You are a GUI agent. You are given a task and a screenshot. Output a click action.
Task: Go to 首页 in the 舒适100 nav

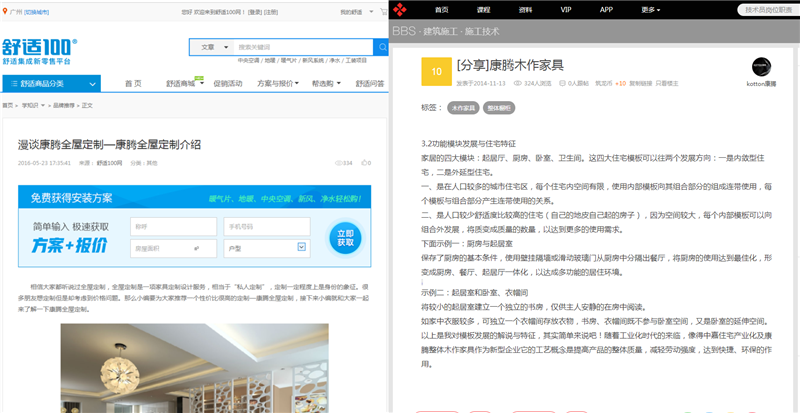[x=133, y=84]
